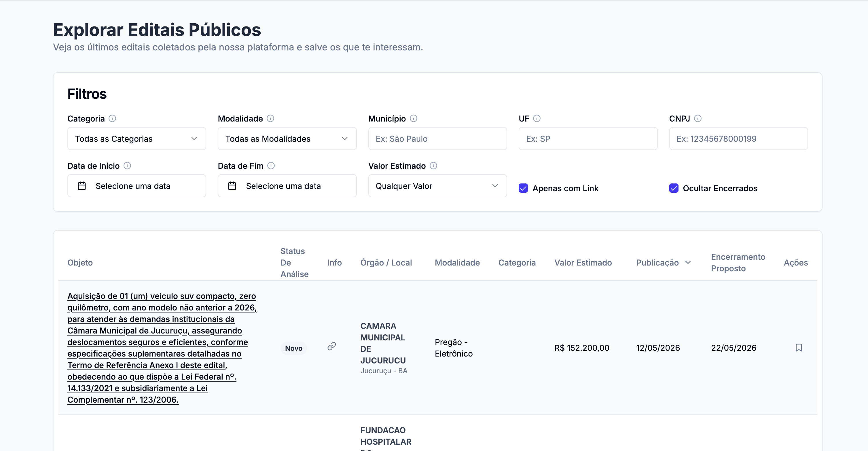Sort by Publicação column chevron
This screenshot has width=868, height=451.
[x=688, y=263]
